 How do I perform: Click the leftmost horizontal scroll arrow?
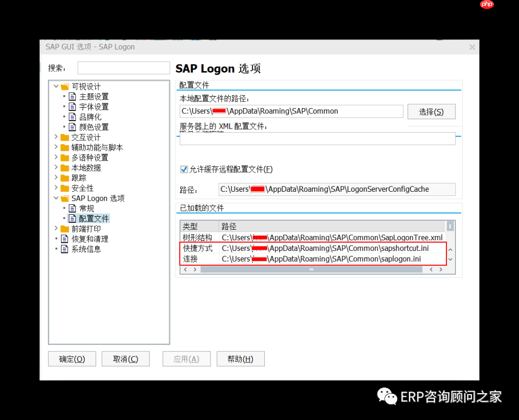click(185, 270)
